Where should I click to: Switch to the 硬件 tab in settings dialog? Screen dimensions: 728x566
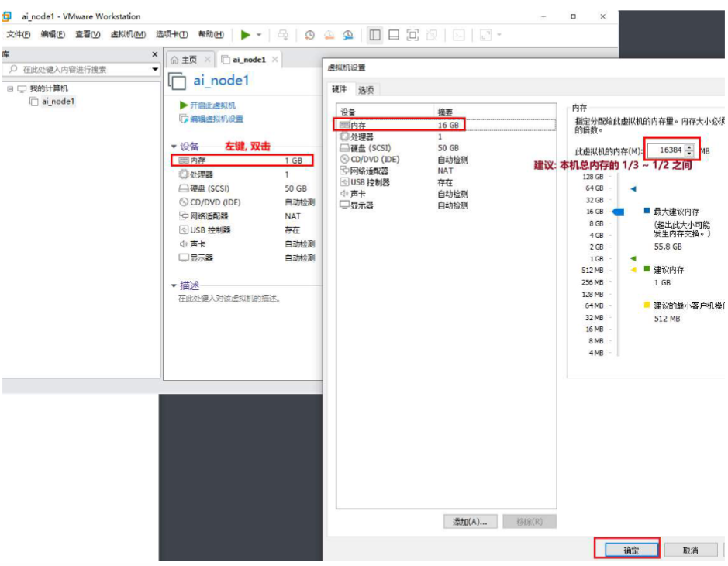click(x=340, y=89)
